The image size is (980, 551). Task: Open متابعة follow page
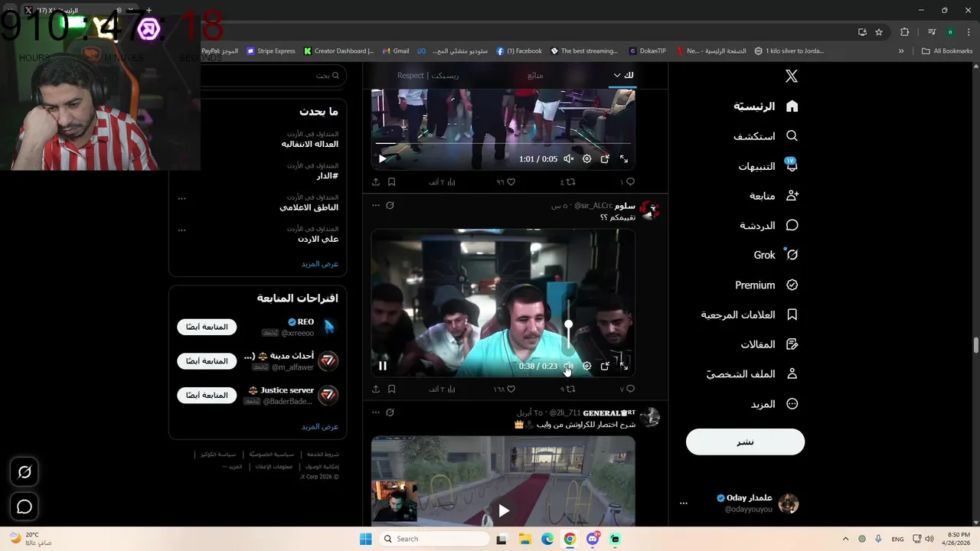[774, 196]
